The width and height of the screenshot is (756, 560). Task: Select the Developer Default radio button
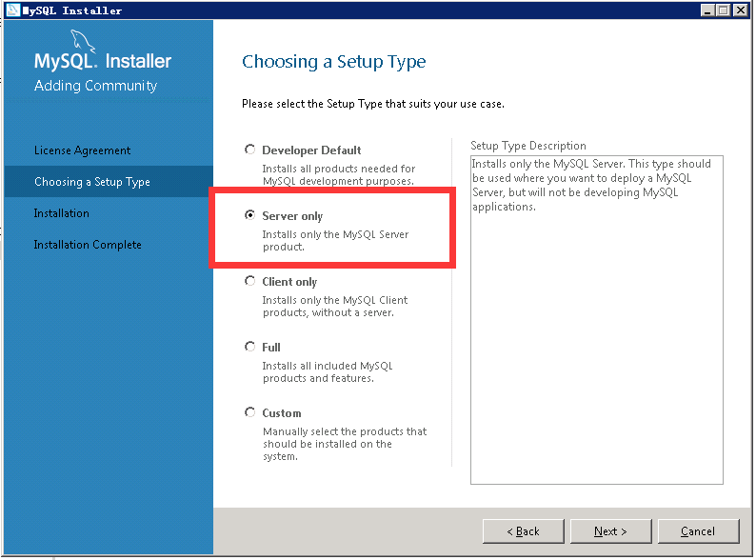pos(249,150)
